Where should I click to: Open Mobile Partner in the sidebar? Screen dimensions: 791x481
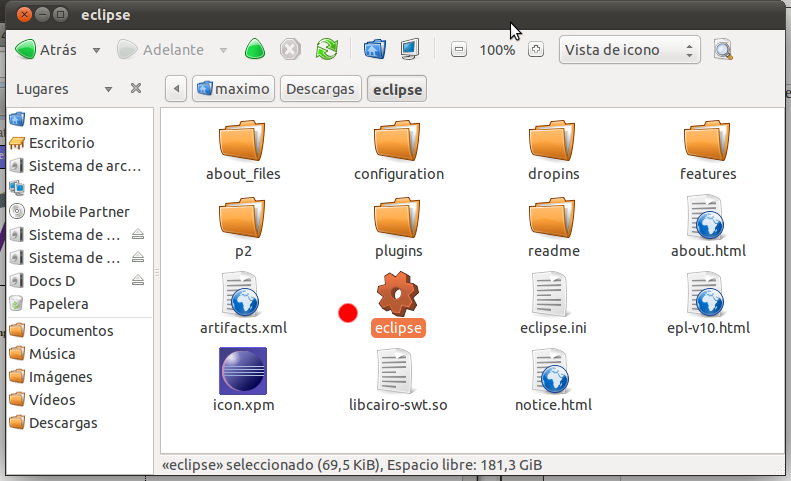80,211
